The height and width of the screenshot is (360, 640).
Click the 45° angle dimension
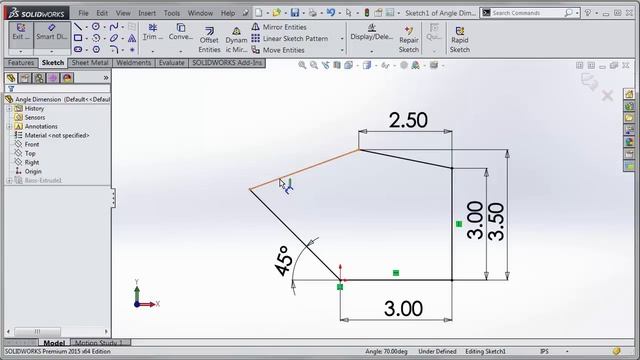coord(284,261)
